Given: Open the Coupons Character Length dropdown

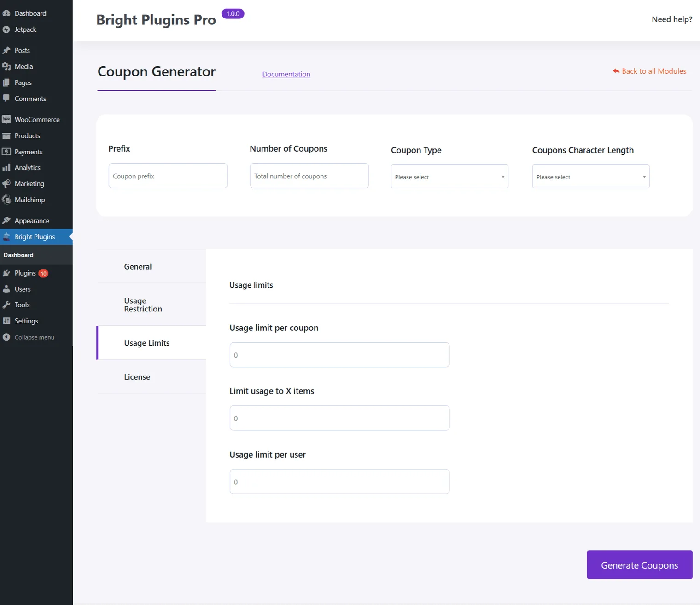Looking at the screenshot, I should (591, 176).
